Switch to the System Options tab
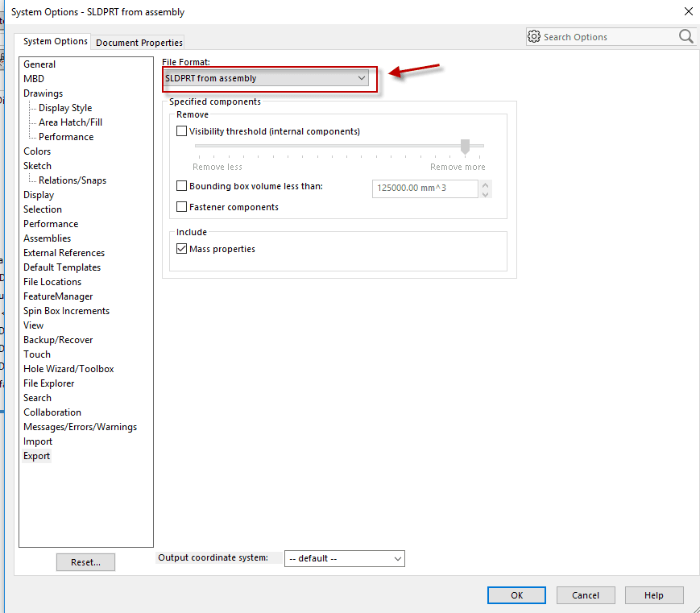The height and width of the screenshot is (613, 700). click(x=56, y=41)
